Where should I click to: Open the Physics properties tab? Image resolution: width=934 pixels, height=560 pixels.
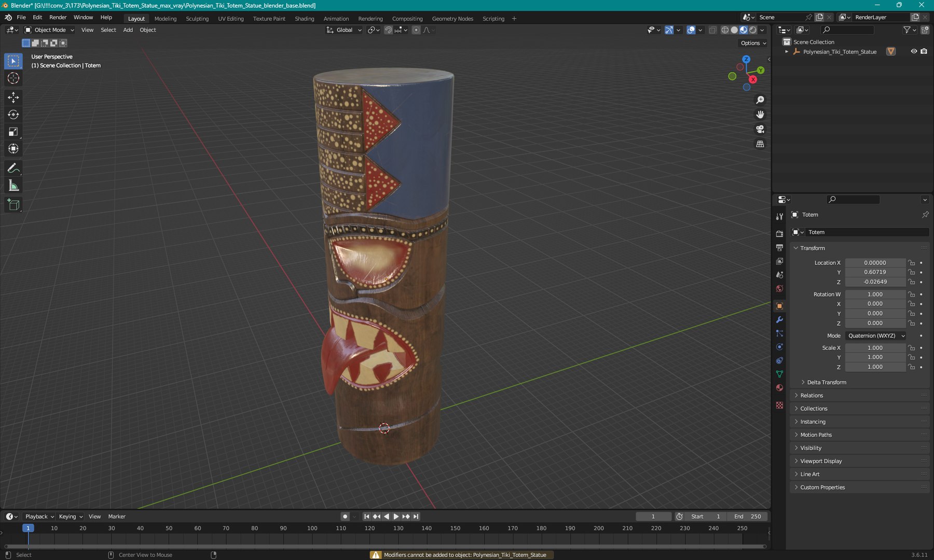(779, 347)
